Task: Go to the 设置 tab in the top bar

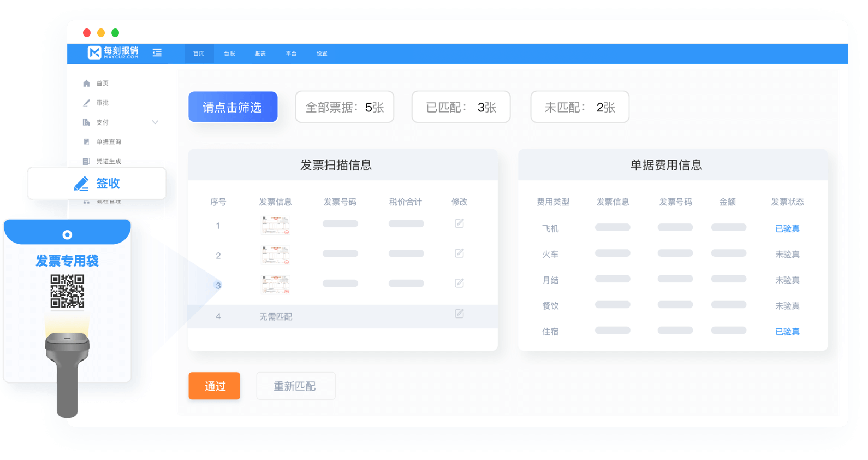Action: pyautogui.click(x=322, y=54)
